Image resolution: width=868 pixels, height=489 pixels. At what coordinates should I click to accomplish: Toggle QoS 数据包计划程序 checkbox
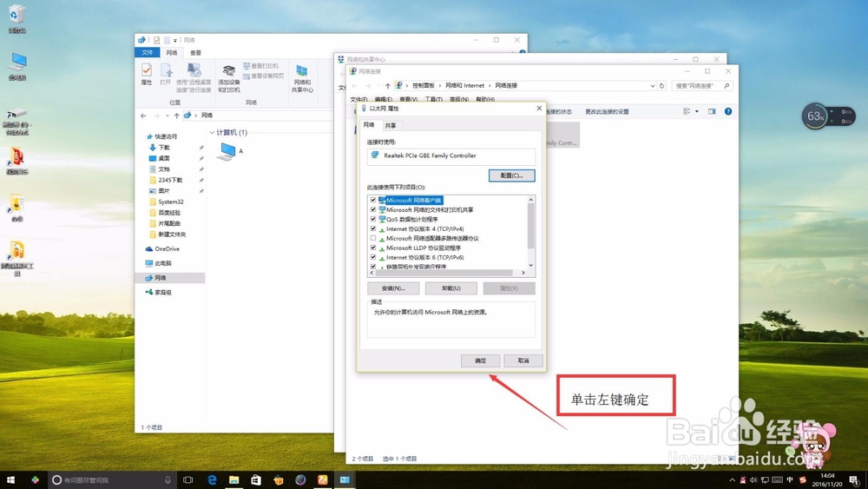click(x=373, y=219)
